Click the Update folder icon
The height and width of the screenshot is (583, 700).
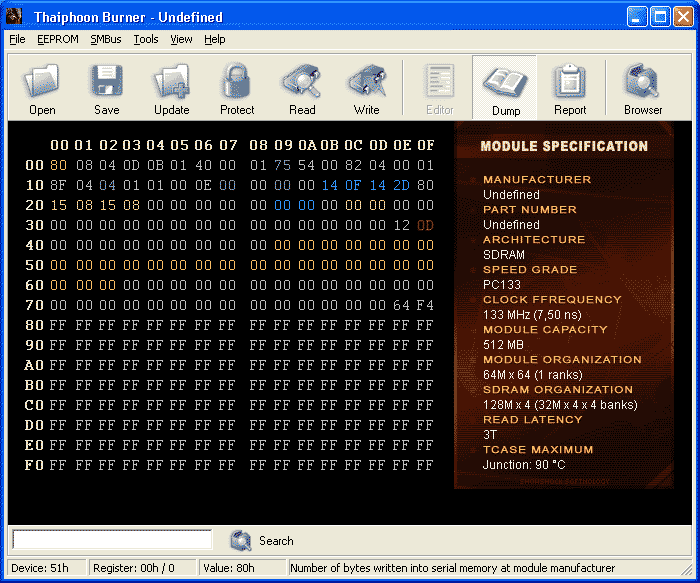click(171, 81)
